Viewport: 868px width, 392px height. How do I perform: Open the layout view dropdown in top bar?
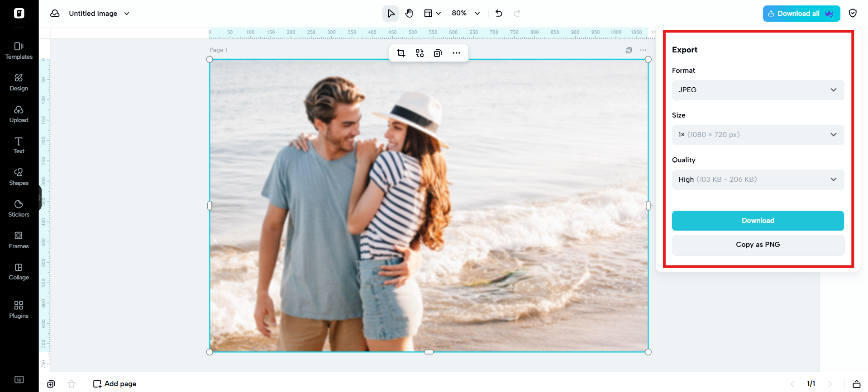432,14
